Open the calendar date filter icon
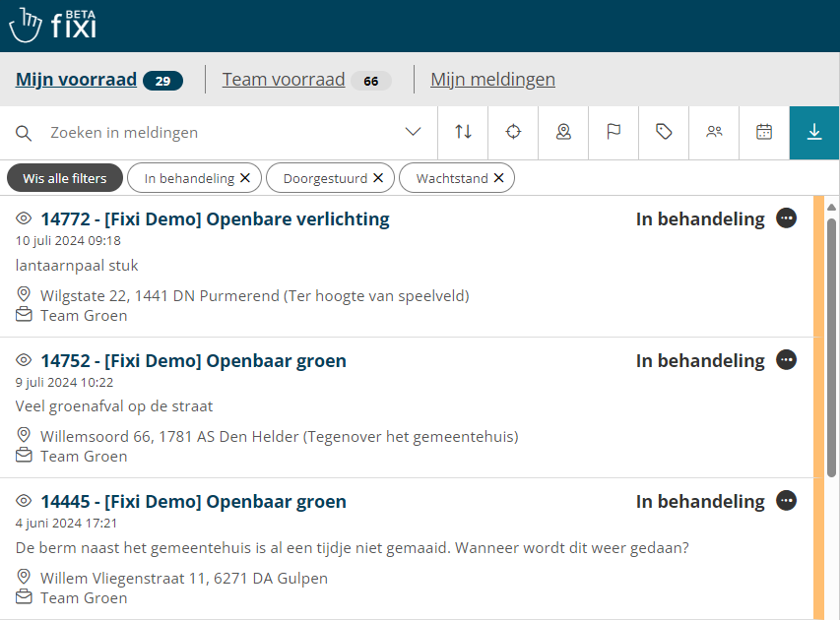This screenshot has height=620, width=840. [x=764, y=132]
